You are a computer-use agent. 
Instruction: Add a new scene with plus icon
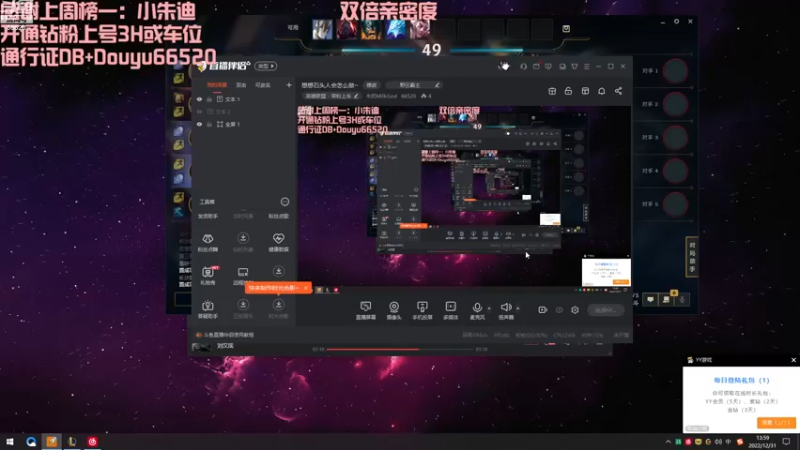(x=289, y=85)
